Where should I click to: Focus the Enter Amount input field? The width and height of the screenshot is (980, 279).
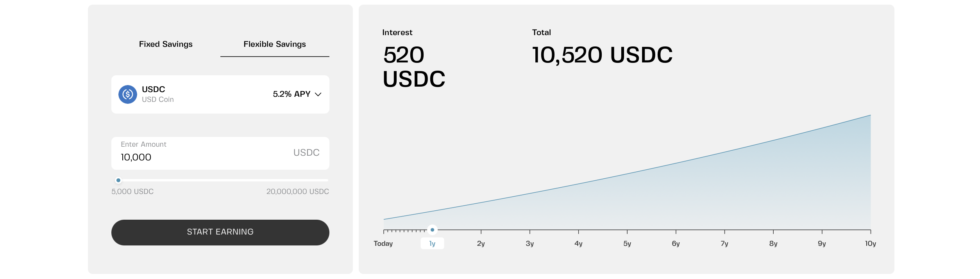[x=220, y=153]
